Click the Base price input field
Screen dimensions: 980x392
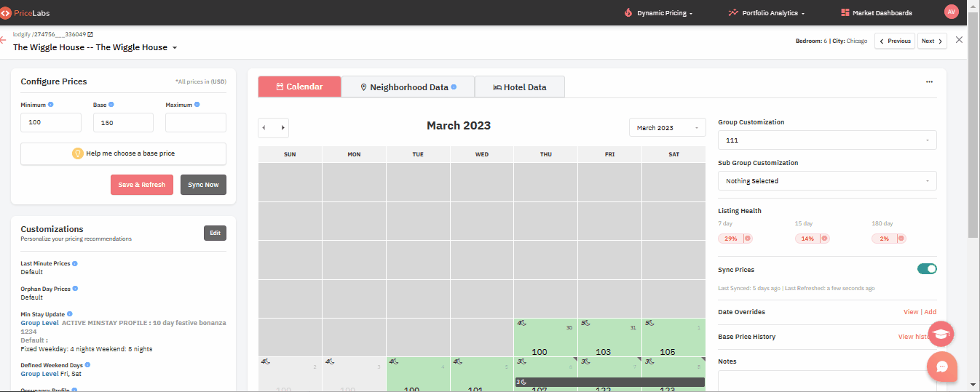pos(123,122)
